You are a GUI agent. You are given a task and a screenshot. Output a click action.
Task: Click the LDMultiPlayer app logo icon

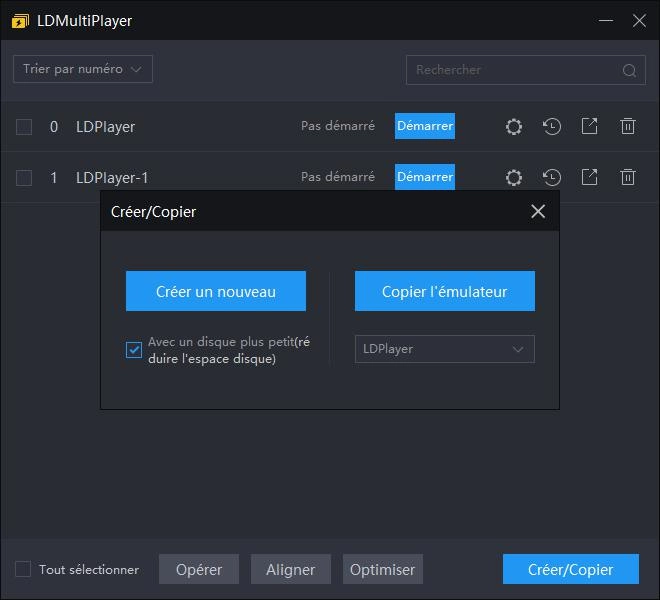[20, 21]
